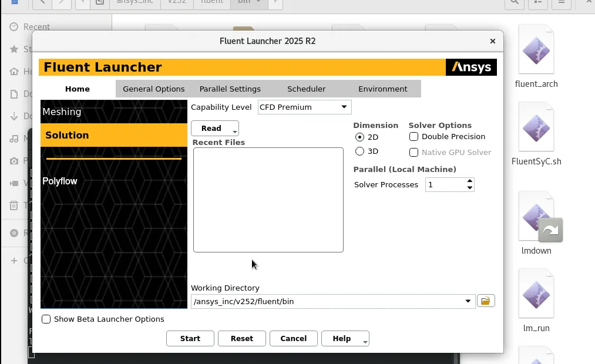Increase Solver Processes with up arrow

[x=470, y=181]
